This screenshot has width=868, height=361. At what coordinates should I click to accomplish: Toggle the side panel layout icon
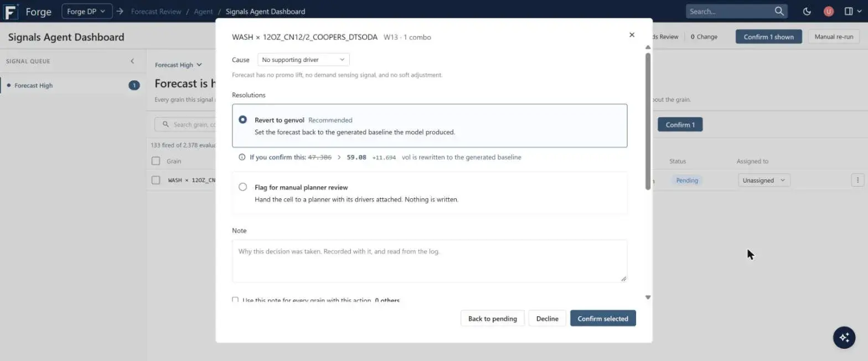point(849,11)
